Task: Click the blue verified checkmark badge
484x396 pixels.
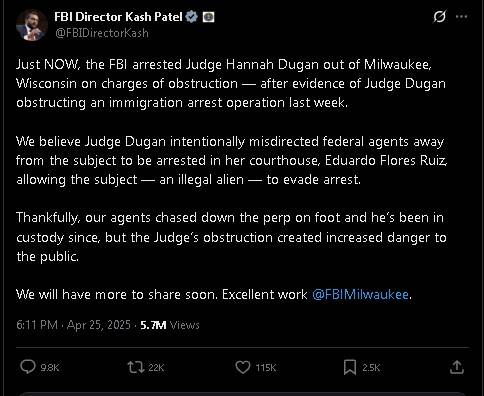Action: click(192, 16)
